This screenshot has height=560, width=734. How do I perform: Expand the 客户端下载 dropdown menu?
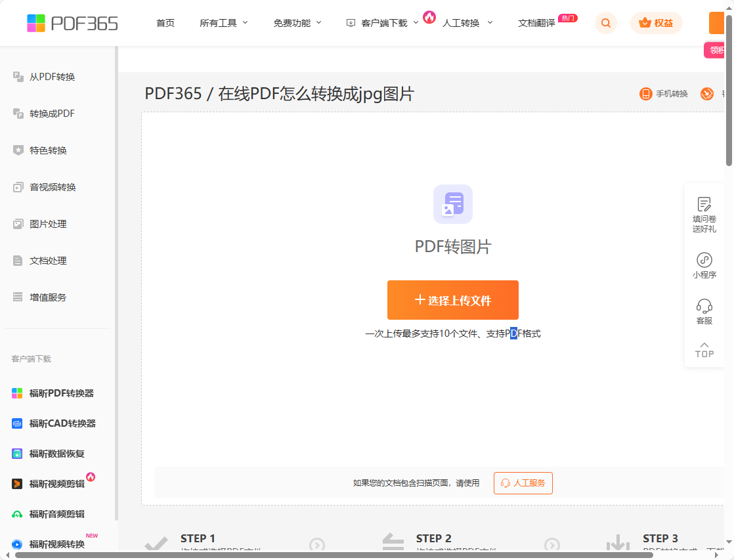coord(389,23)
